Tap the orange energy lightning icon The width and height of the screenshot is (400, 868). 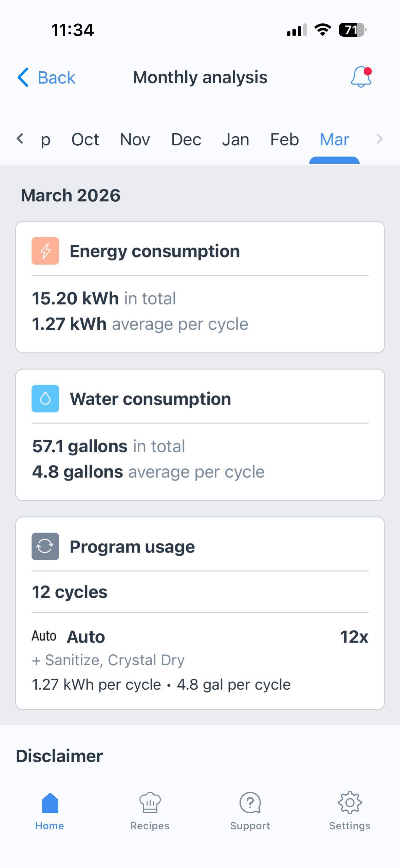point(45,251)
